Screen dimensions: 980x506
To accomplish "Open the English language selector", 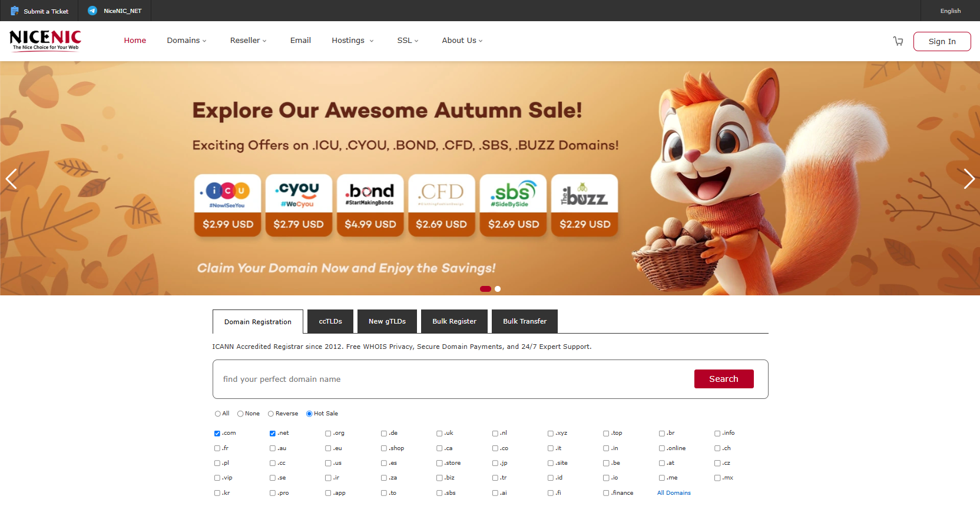I will tap(951, 11).
